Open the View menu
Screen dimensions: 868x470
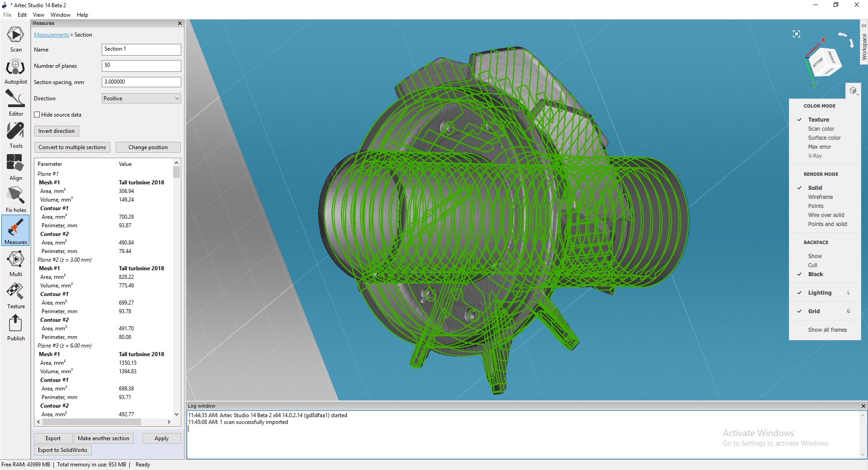point(38,15)
